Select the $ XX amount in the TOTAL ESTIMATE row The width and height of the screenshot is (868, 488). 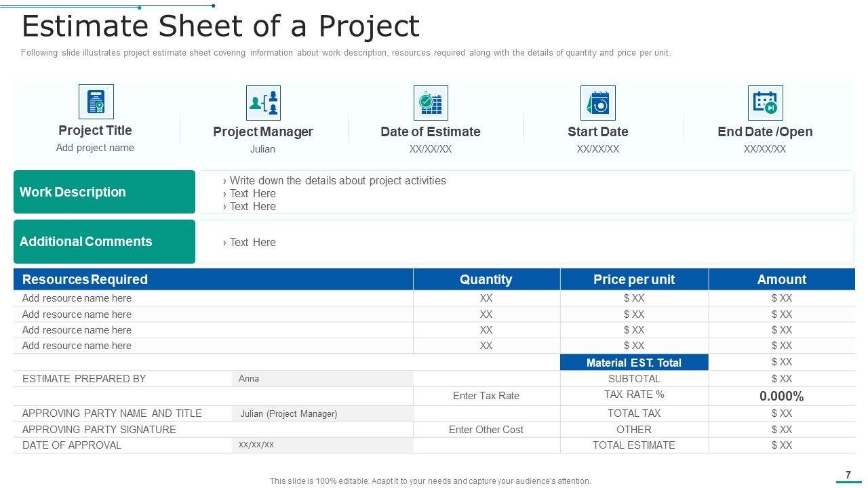[782, 445]
